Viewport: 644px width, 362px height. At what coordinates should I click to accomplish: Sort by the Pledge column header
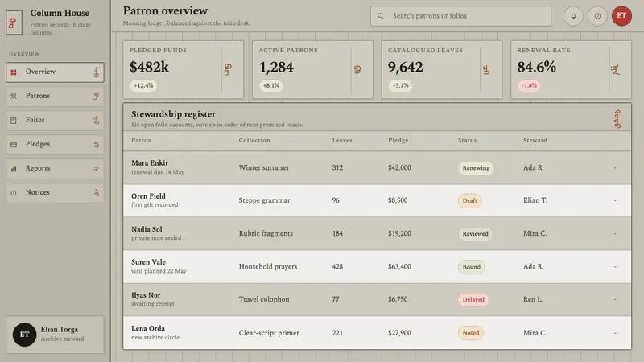coord(398,140)
